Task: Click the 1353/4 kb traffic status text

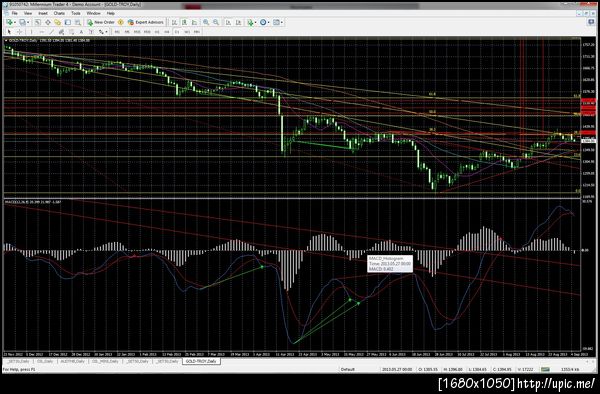Action: (569, 369)
